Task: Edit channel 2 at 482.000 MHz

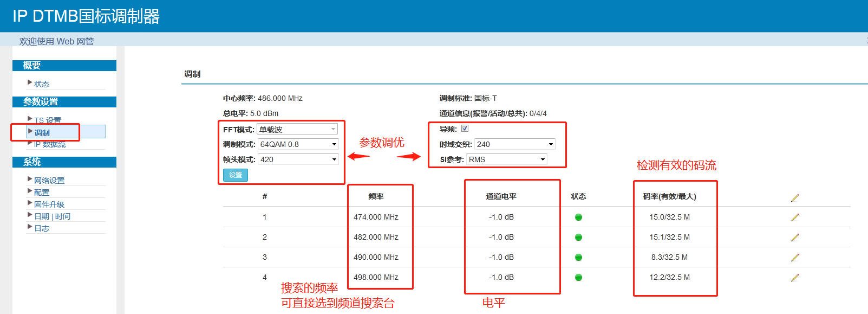Action: pos(794,238)
